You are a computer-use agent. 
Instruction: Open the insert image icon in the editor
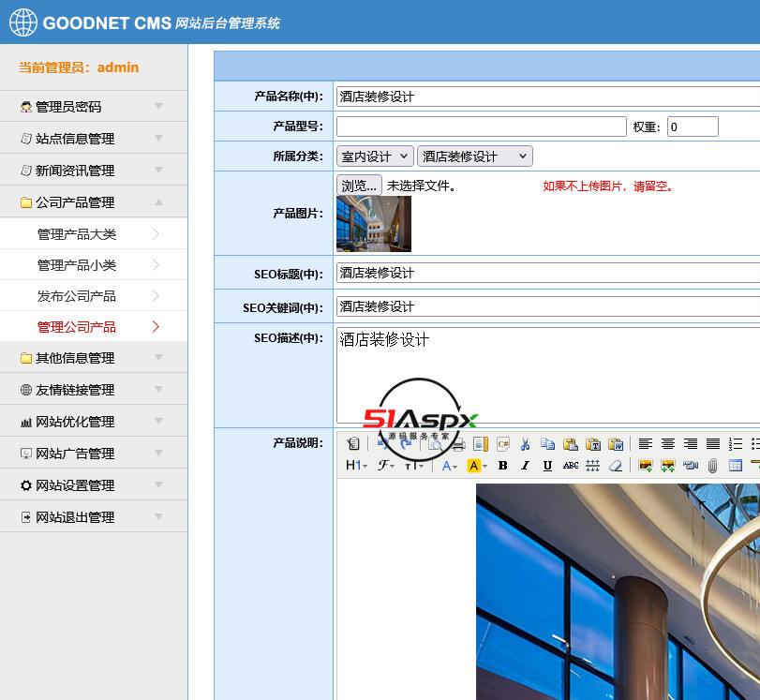(x=644, y=465)
